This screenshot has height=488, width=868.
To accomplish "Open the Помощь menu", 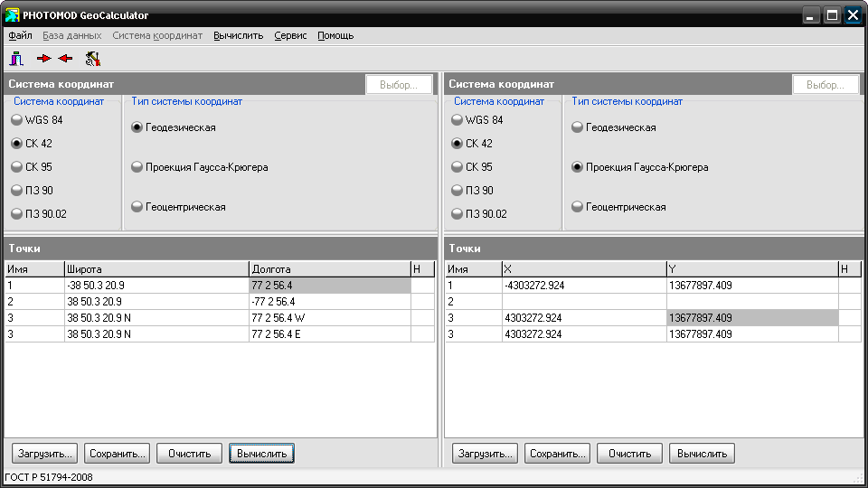I will click(335, 35).
